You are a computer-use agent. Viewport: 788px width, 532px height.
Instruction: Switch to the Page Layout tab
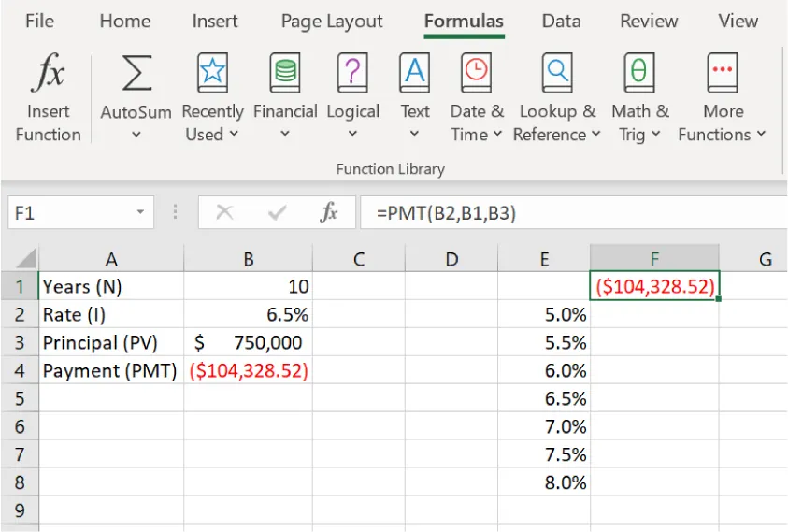pyautogui.click(x=332, y=22)
